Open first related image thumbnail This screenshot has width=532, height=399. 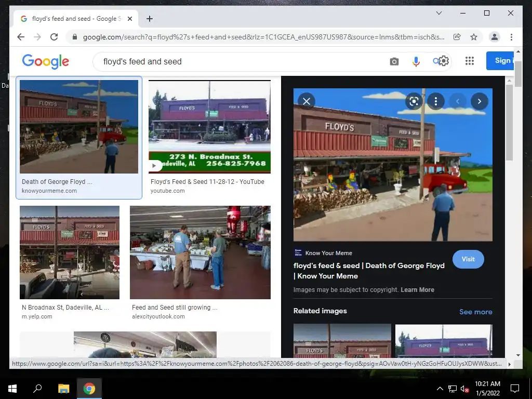(342, 341)
